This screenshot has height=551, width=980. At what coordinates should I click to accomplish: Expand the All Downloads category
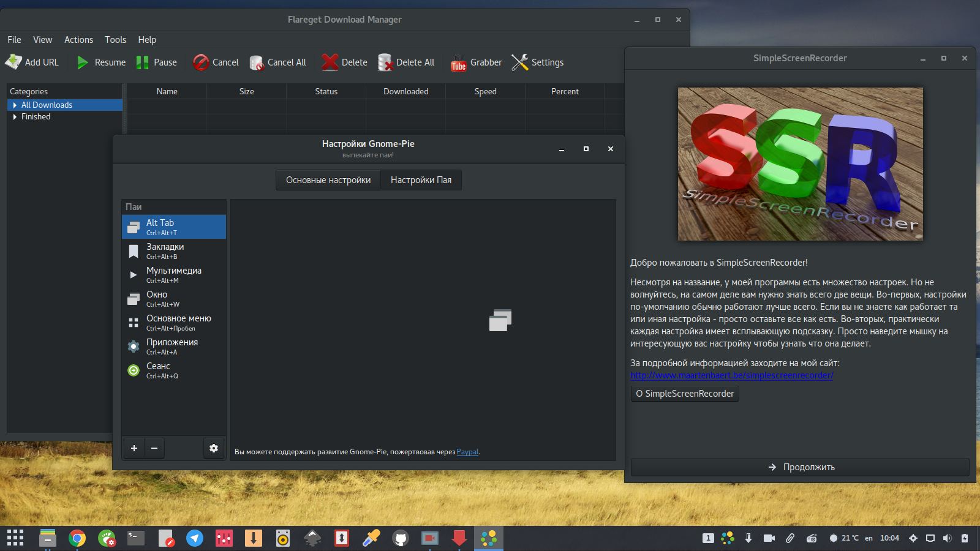coord(15,105)
